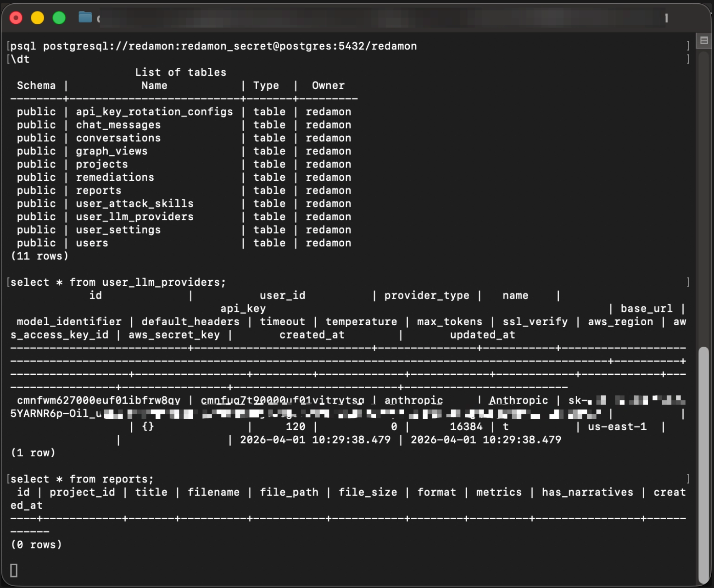Click the has_narratives column header
The width and height of the screenshot is (714, 588).
[x=587, y=493]
